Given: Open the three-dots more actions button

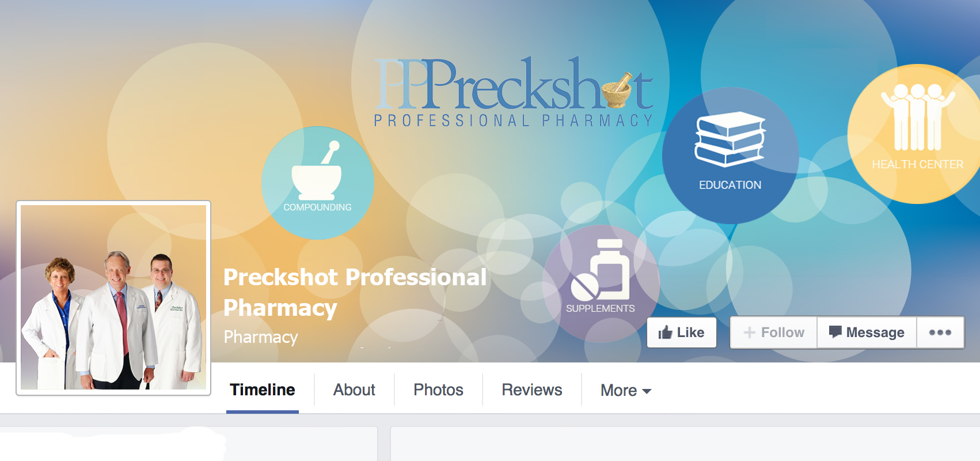Looking at the screenshot, I should click(x=940, y=332).
